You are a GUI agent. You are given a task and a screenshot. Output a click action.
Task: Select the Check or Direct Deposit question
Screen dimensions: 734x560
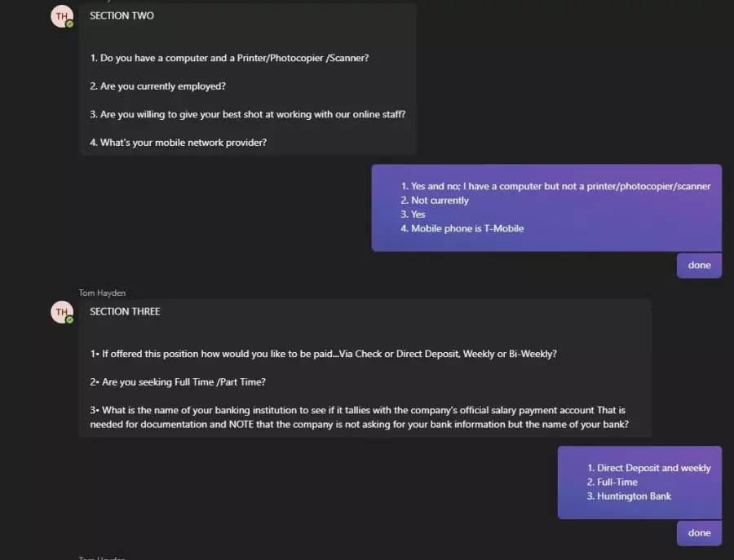click(x=324, y=354)
